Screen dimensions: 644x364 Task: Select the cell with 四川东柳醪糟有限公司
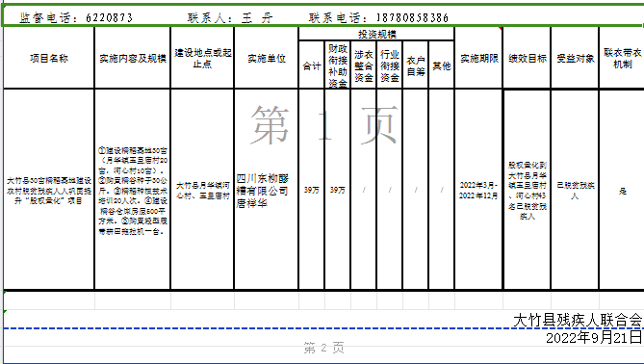point(266,190)
